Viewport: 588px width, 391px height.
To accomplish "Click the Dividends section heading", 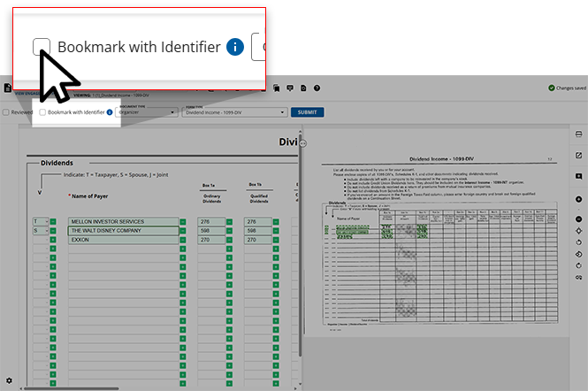I will tap(57, 163).
